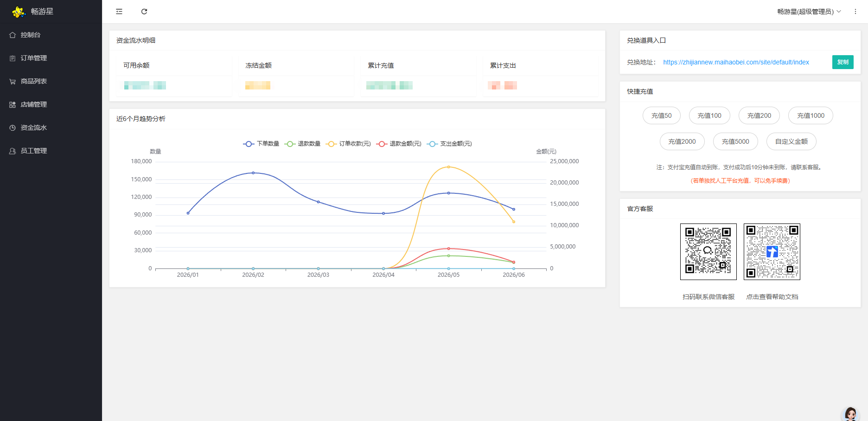Open 店铺管理 via the grid icon
This screenshot has width=868, height=421.
pos(13,105)
